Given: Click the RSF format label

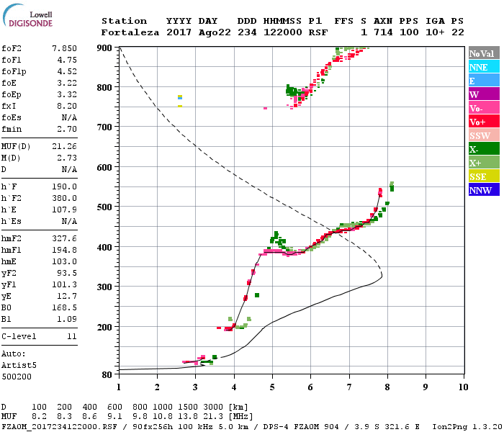Looking at the screenshot, I should click(318, 32).
